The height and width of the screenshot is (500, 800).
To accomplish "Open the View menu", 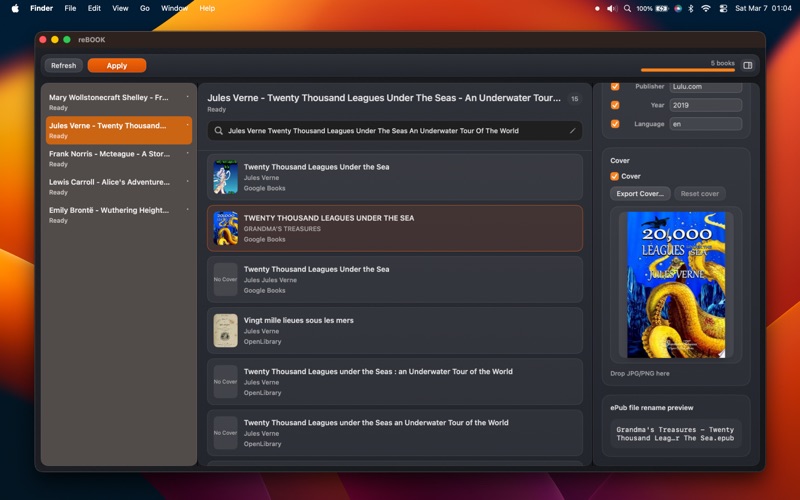I will pyautogui.click(x=120, y=8).
